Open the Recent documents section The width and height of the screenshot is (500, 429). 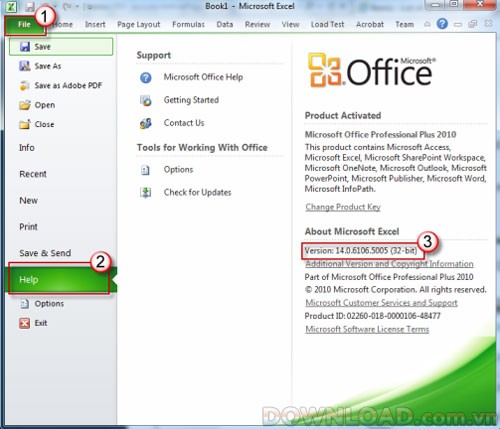tap(33, 174)
